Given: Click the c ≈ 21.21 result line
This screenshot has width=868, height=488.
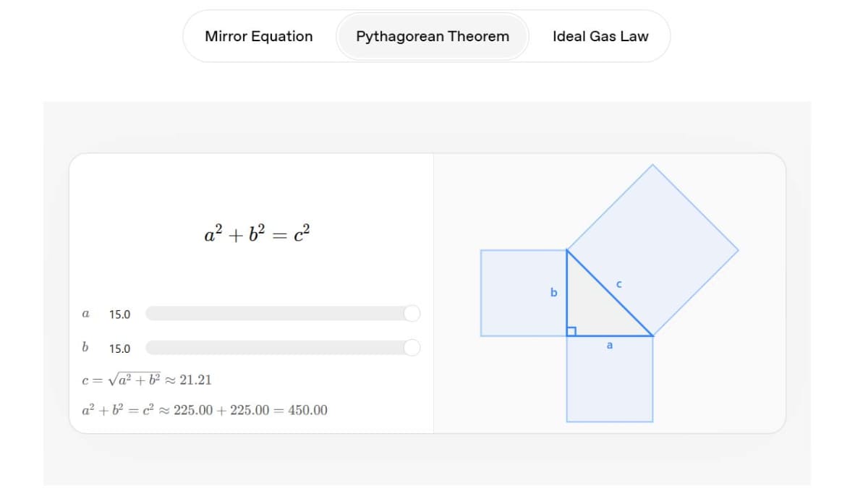Looking at the screenshot, I should click(148, 380).
